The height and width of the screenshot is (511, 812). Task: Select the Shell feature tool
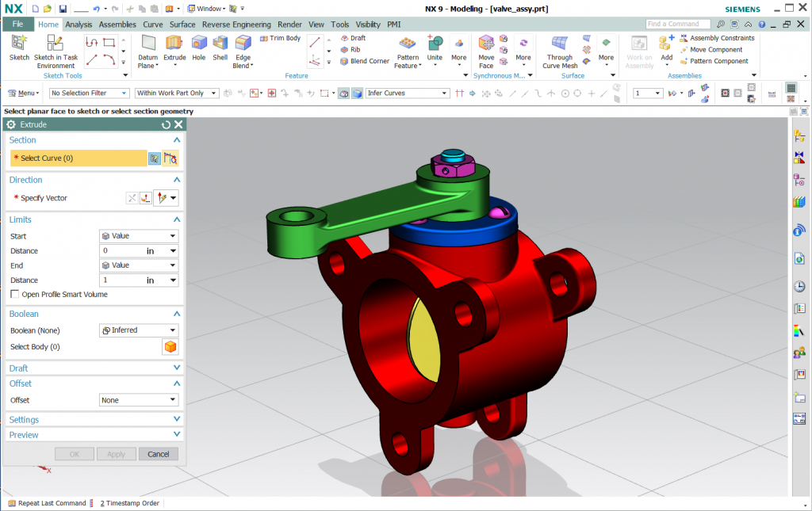point(220,48)
